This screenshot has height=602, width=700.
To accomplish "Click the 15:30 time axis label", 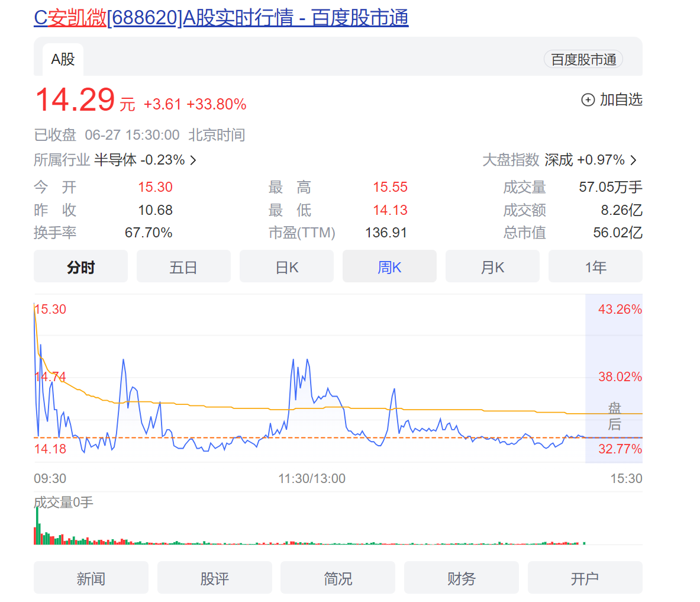I will click(x=626, y=479).
